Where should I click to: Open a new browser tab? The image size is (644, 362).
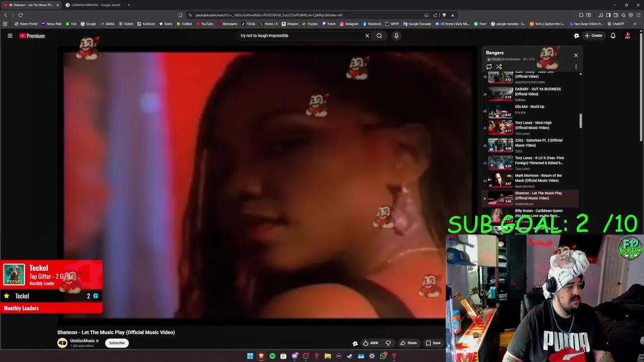click(x=128, y=5)
